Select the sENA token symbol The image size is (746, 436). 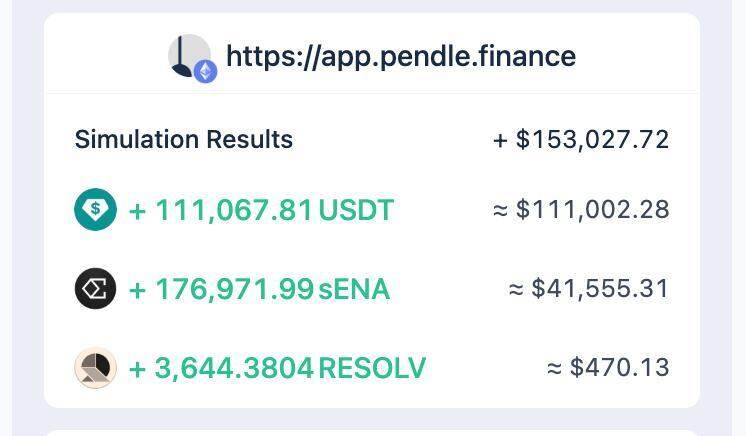(x=354, y=289)
